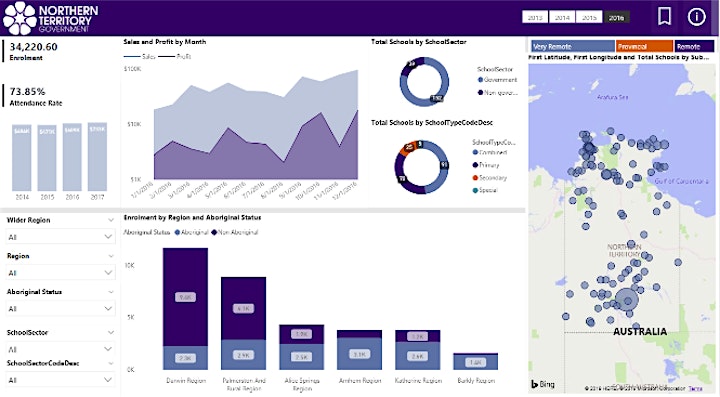
Task: Click Total Schools by SchoolSector title
Action: pos(418,42)
